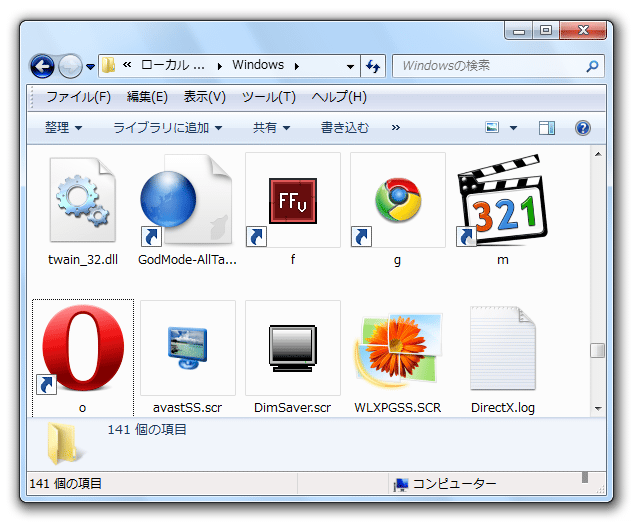This screenshot has width=637, height=526.
Task: Click the 書き込む toolbar button
Action: (x=345, y=128)
